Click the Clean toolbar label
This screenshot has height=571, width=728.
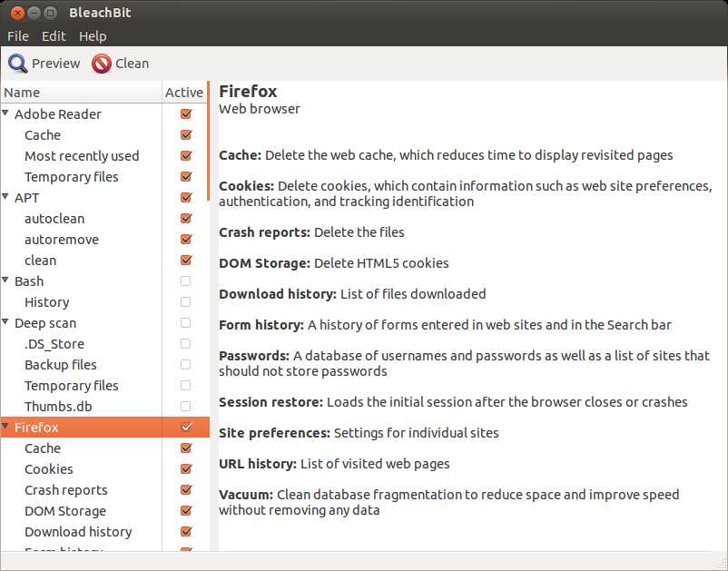coord(132,64)
